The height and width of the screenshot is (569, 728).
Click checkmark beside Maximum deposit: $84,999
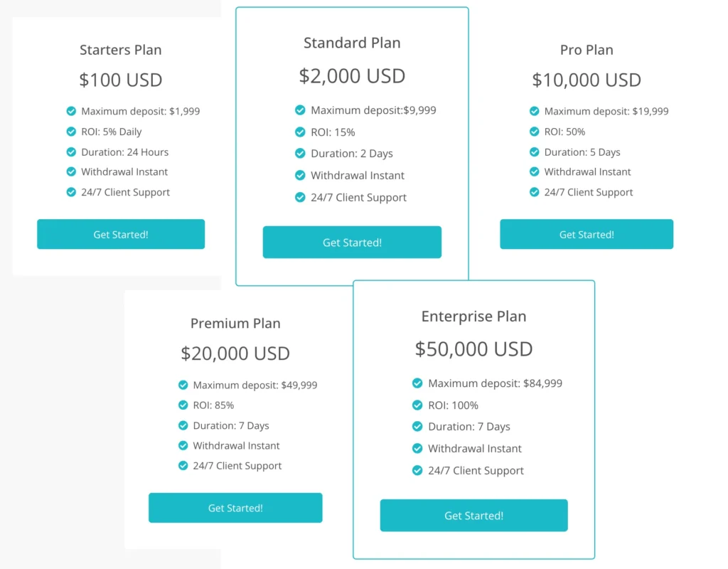[417, 383]
